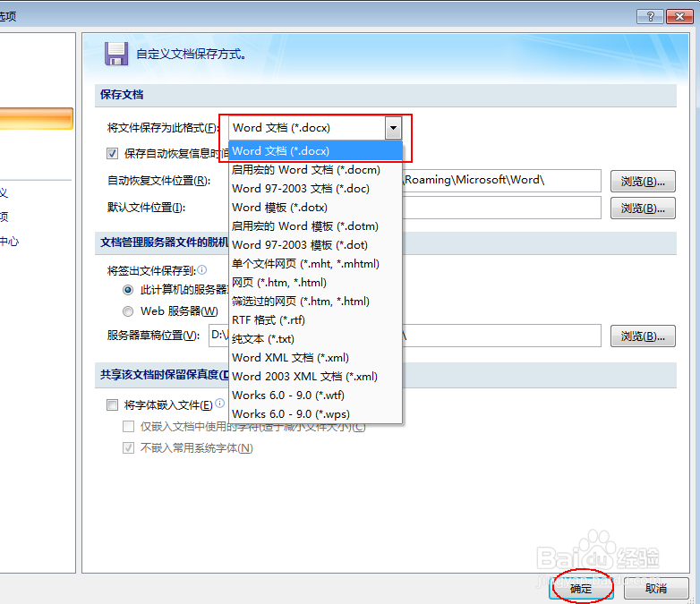
Task: Choose Word 97-2003 文档 (*.doc)
Action: tap(315, 189)
